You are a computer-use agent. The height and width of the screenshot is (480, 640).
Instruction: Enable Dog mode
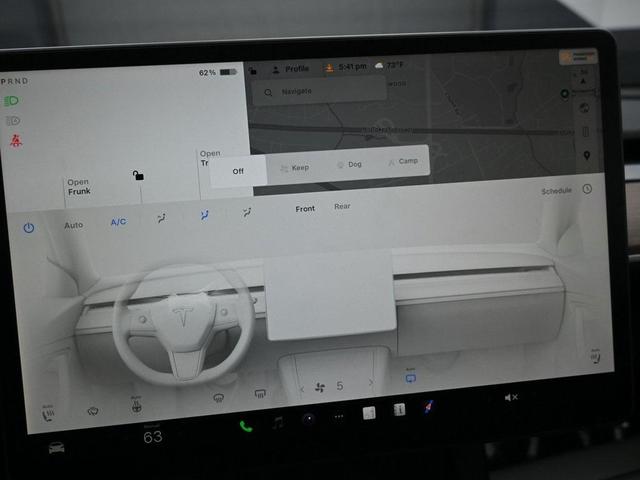(x=349, y=165)
